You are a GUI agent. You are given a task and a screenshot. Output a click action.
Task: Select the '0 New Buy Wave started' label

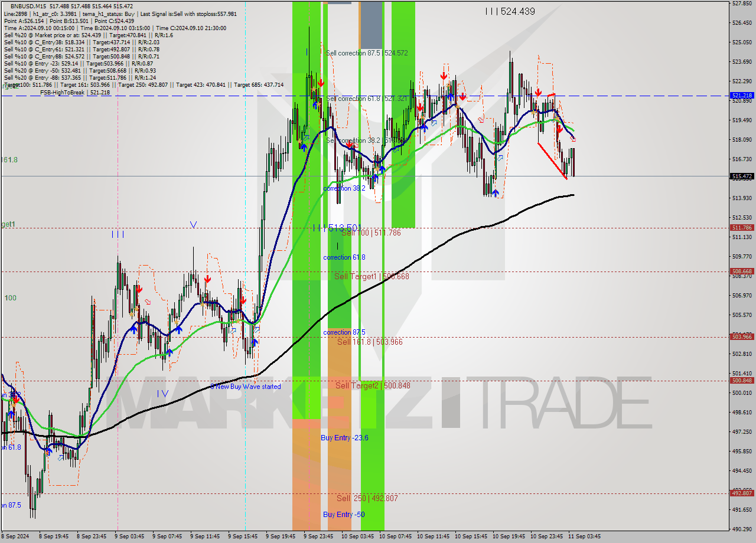coord(246,387)
